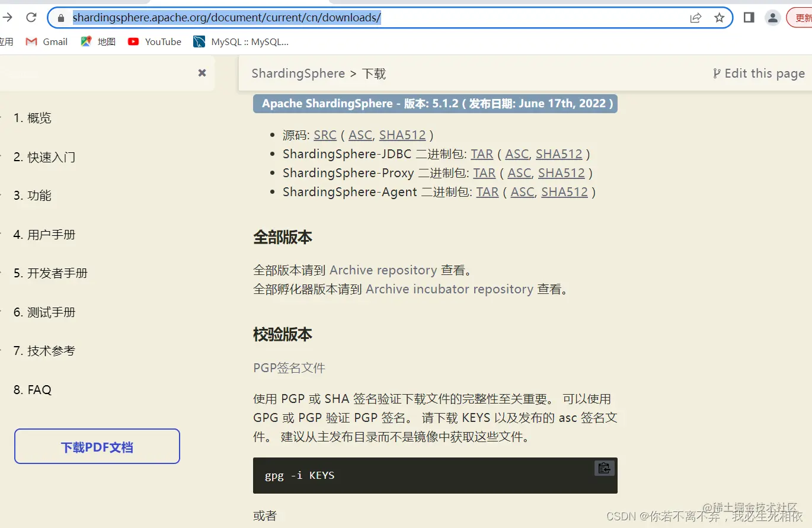The width and height of the screenshot is (812, 528).
Task: Open the share icon in the address bar
Action: (695, 18)
